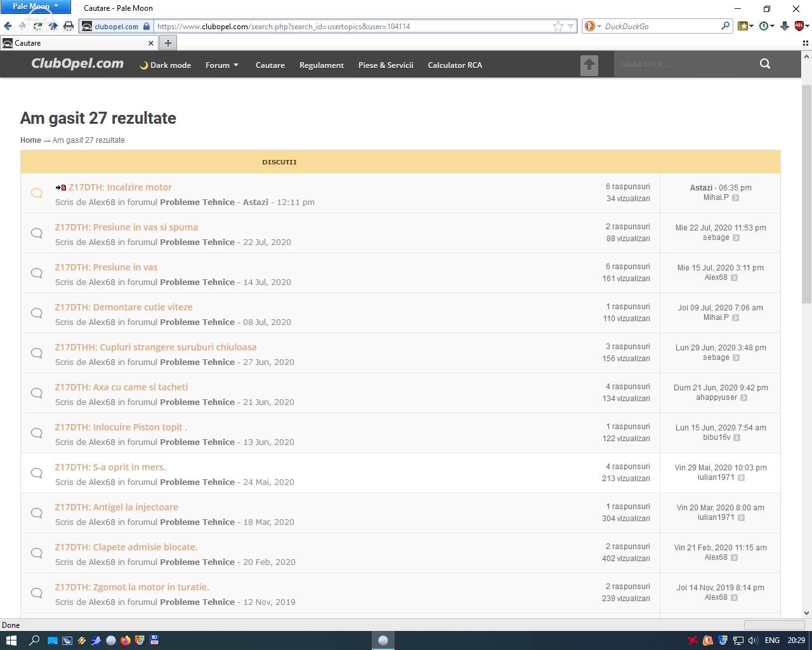The width and height of the screenshot is (812, 650).
Task: Open the Regulament menu item
Action: 322,65
